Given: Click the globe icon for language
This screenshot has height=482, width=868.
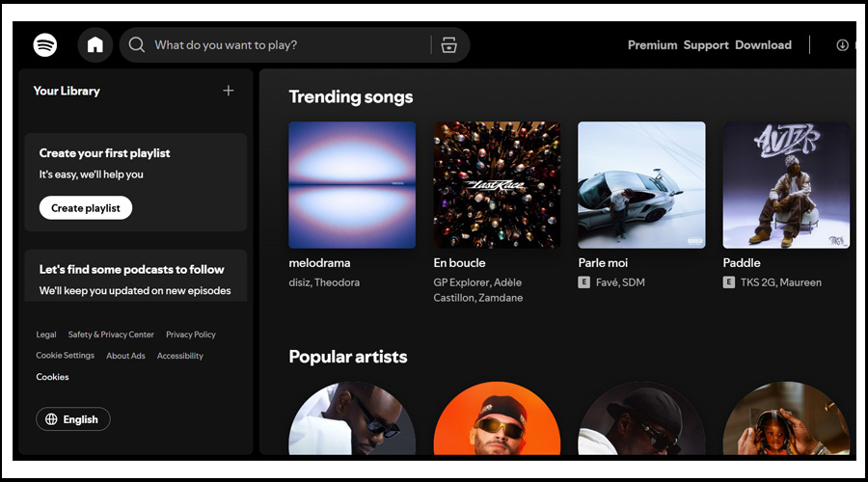Looking at the screenshot, I should [50, 419].
